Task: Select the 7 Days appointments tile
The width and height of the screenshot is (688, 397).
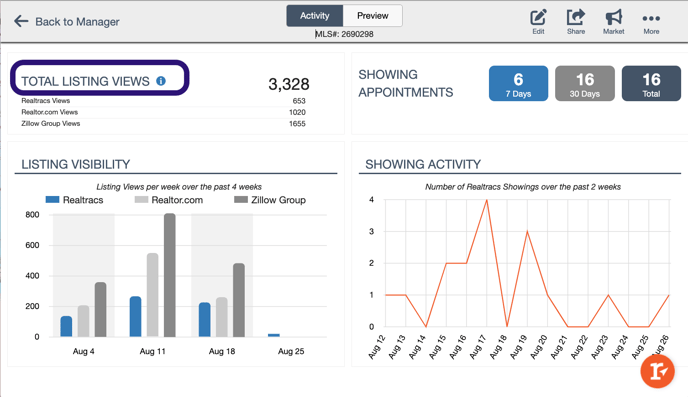Action: pyautogui.click(x=518, y=83)
